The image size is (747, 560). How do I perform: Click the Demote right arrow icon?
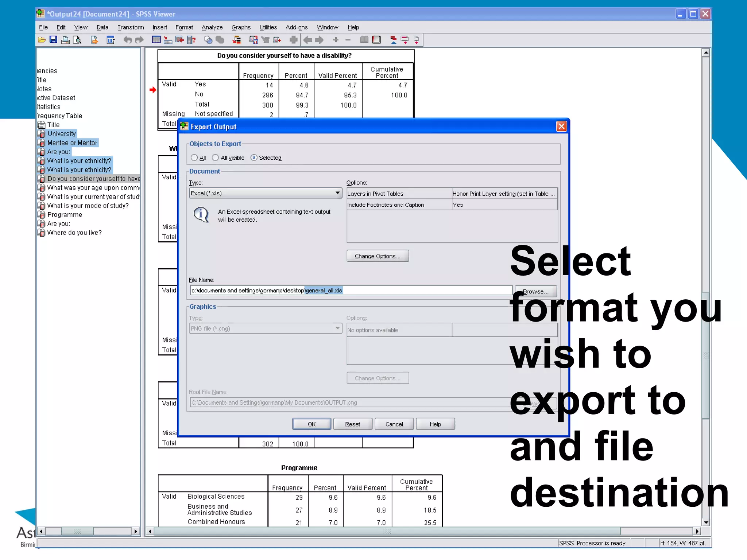tap(319, 40)
